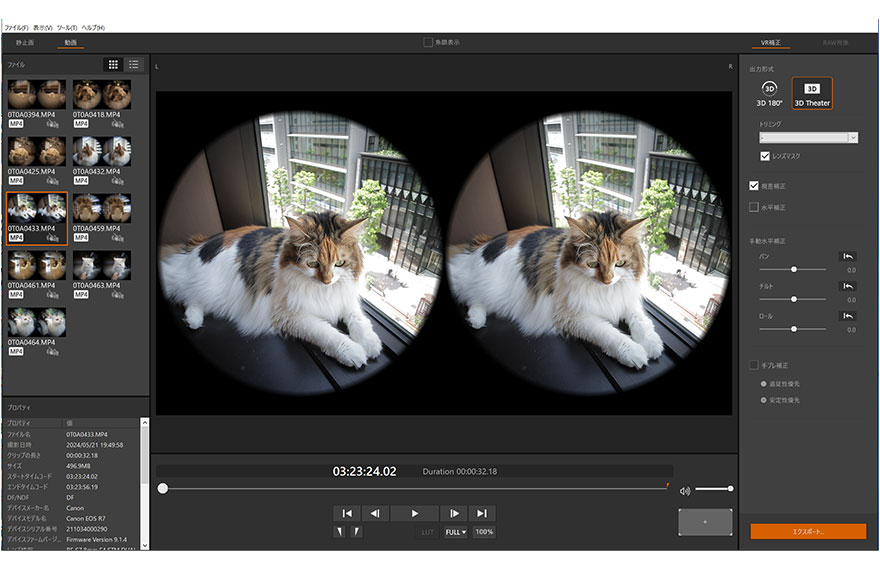This screenshot has height=570, width=880.
Task: Choose the 3D Theater output format icon
Action: (812, 90)
